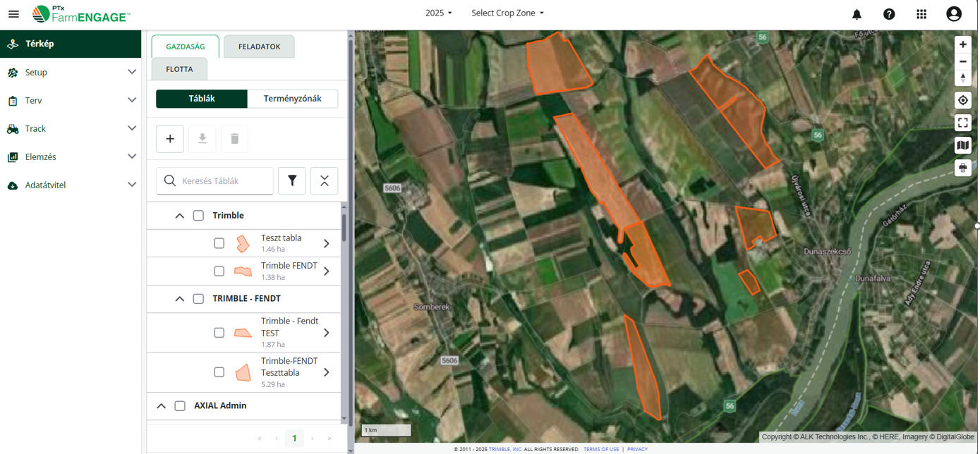Print the map
Image resolution: width=980 pixels, height=454 pixels.
coord(963,168)
